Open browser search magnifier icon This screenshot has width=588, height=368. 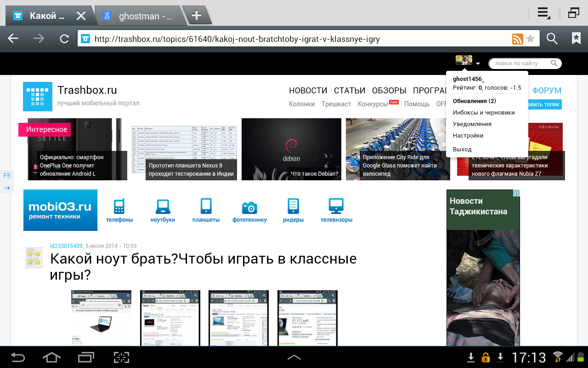[552, 39]
